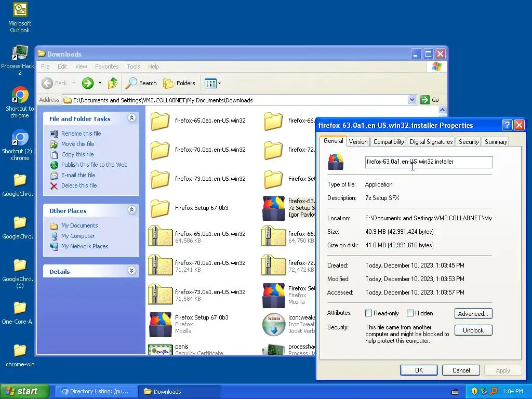Click the Go button next to address

[x=430, y=100]
